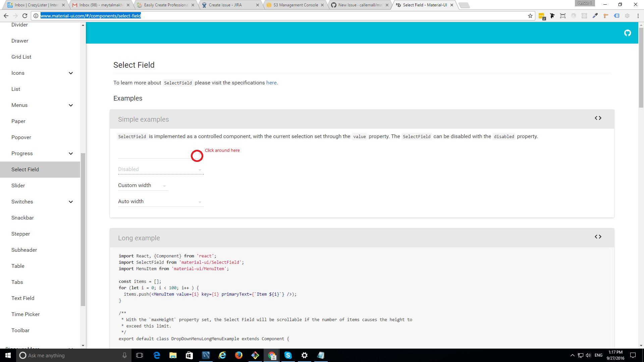Open the Text Field component page
Image resolution: width=644 pixels, height=362 pixels.
(x=23, y=298)
